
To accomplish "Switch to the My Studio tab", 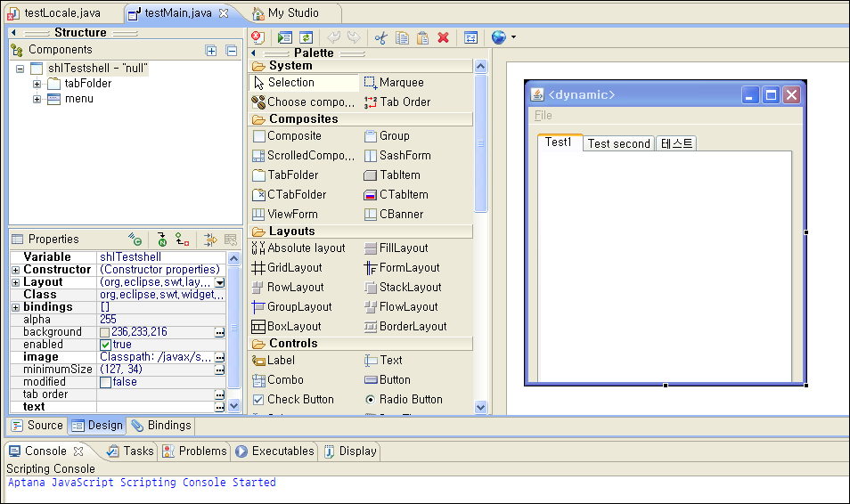I will [286, 13].
